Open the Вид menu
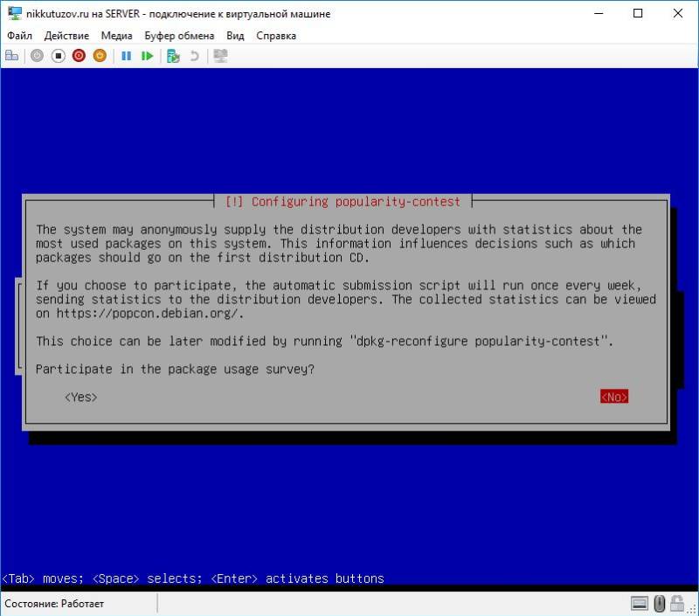This screenshot has height=616, width=699. click(x=235, y=36)
